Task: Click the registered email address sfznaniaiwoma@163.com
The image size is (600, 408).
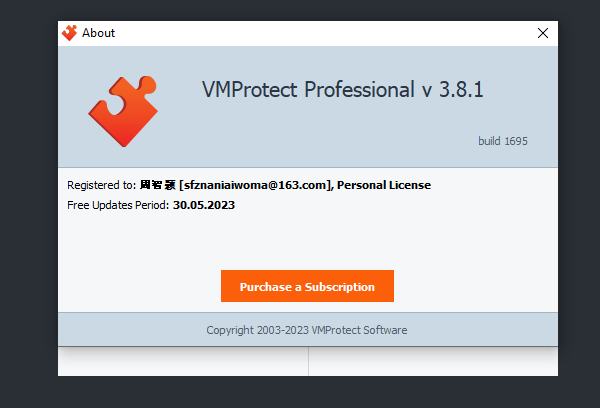Action: [x=255, y=185]
